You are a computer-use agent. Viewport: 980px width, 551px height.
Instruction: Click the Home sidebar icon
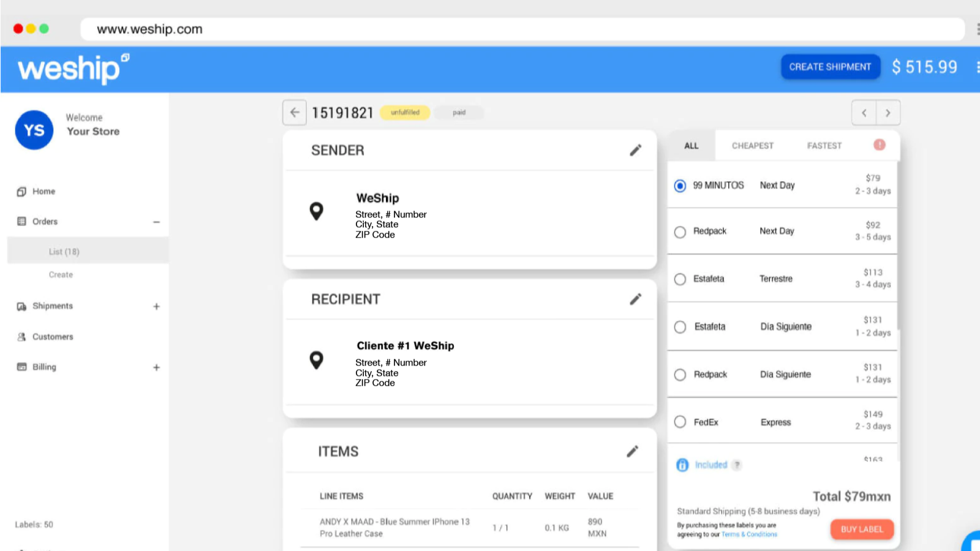tap(21, 192)
